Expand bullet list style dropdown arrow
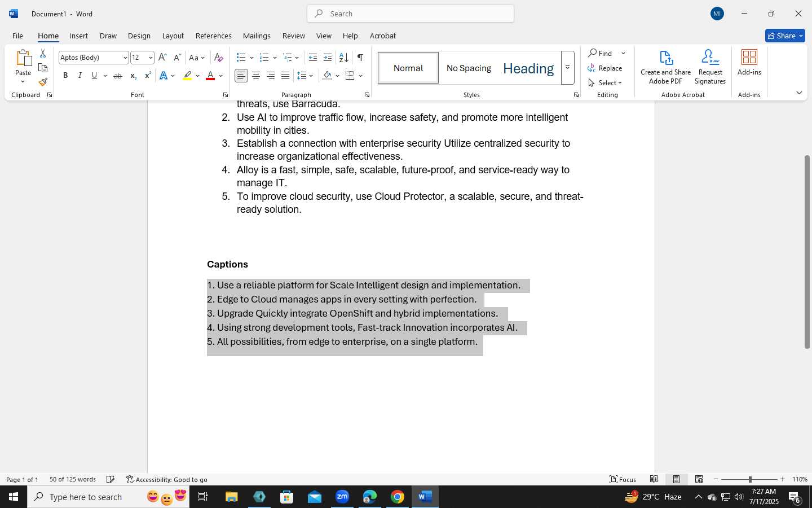 (251, 58)
